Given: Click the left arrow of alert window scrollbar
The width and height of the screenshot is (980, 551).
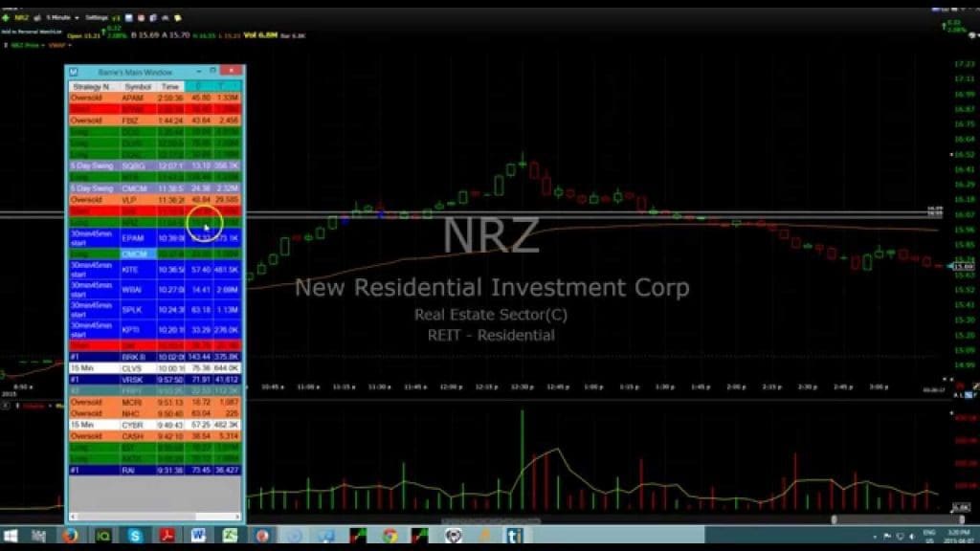Looking at the screenshot, I should (x=73, y=517).
